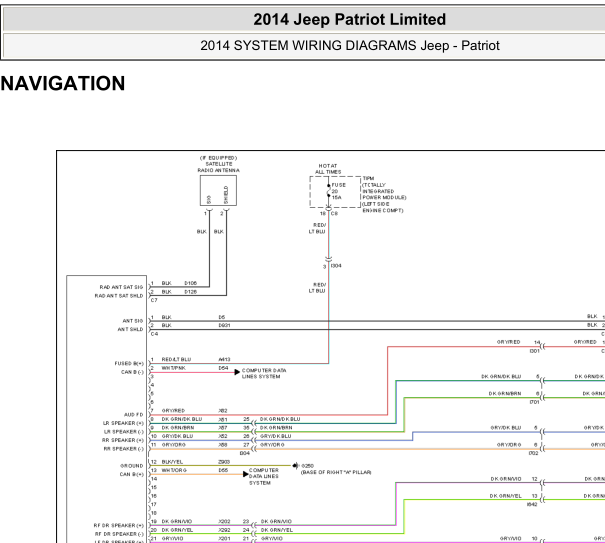Click the LR SPEAKER (+) label
The image size is (605, 543).
[x=123, y=423]
